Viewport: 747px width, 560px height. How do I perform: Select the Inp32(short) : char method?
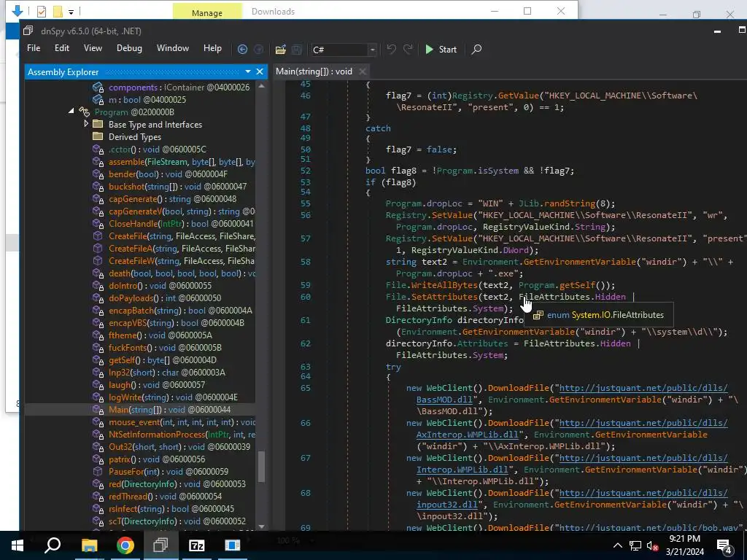167,373
